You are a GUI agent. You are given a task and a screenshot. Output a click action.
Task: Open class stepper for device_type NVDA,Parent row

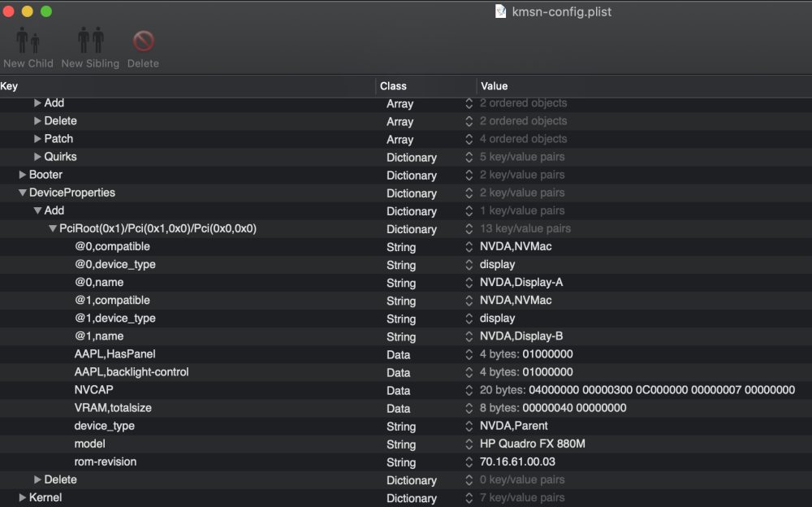pos(469,426)
